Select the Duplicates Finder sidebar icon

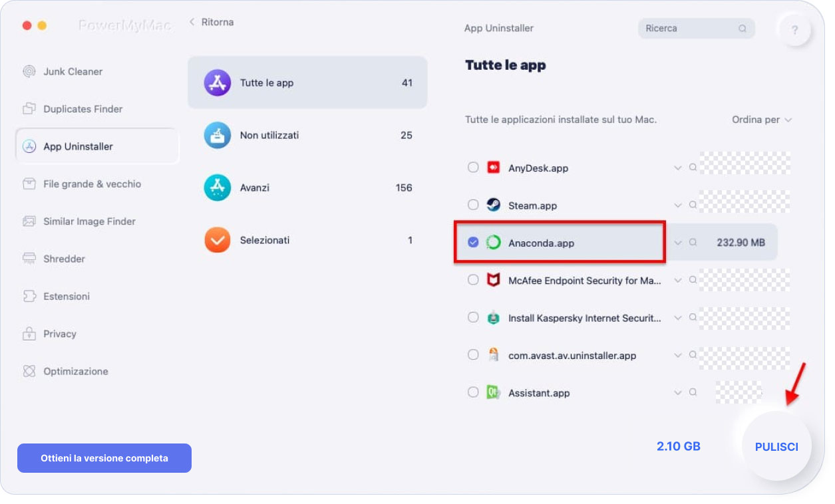click(x=29, y=108)
